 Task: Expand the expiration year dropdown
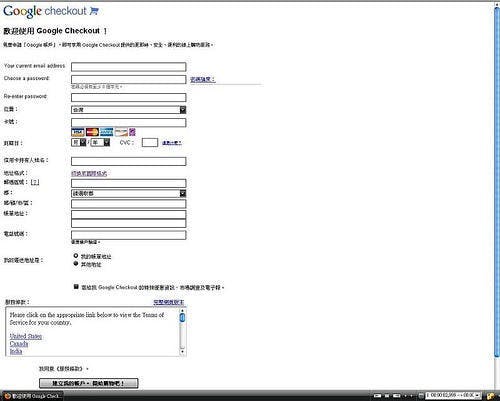[x=101, y=143]
